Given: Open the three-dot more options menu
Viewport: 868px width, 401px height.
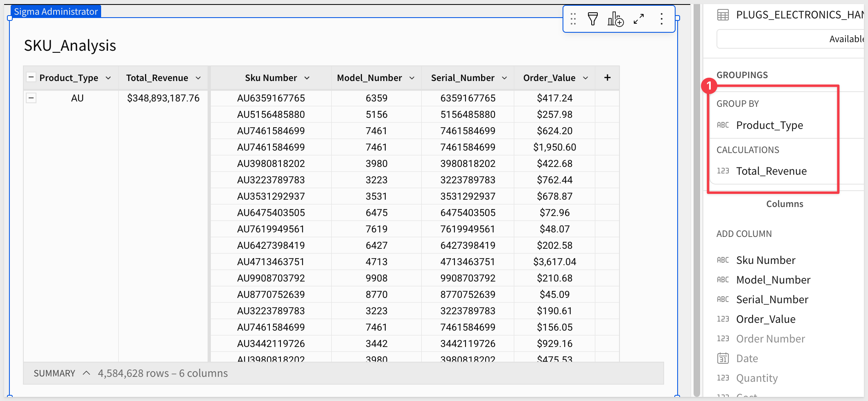Looking at the screenshot, I should pyautogui.click(x=661, y=19).
